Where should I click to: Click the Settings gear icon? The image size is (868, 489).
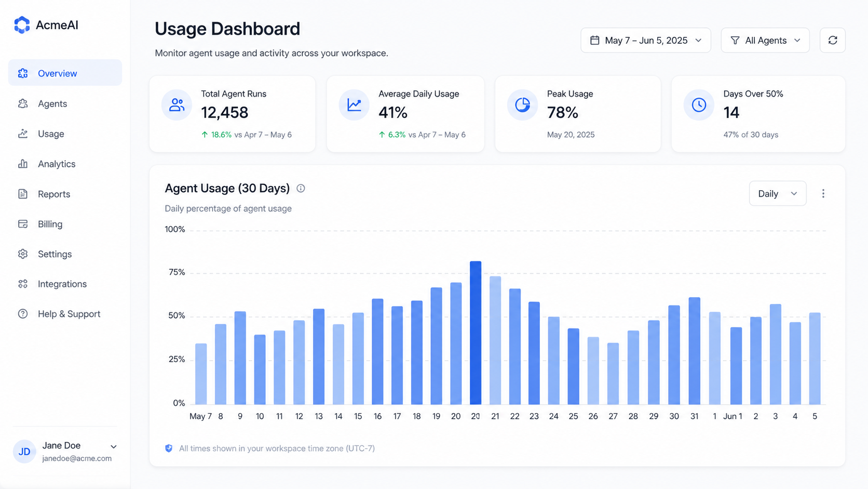pos(23,254)
